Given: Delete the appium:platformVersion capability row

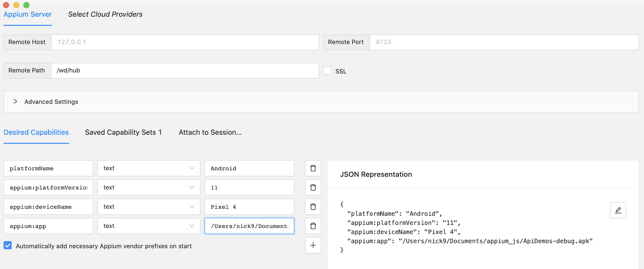Looking at the screenshot, I should [x=313, y=187].
